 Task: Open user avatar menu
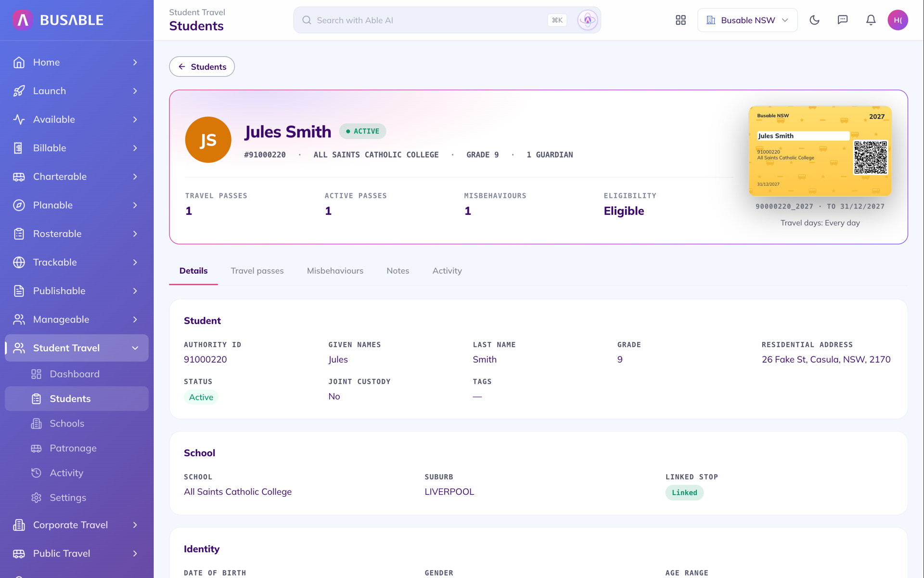pos(898,20)
